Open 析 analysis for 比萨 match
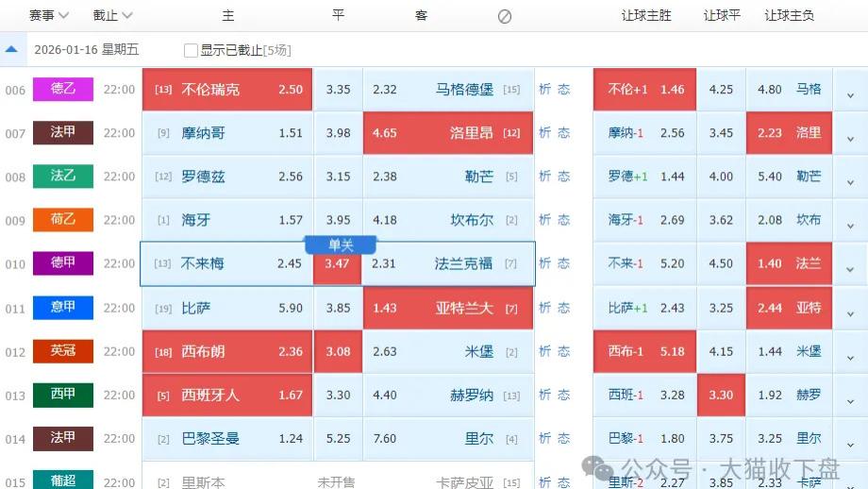Image resolution: width=868 pixels, height=489 pixels. click(544, 308)
